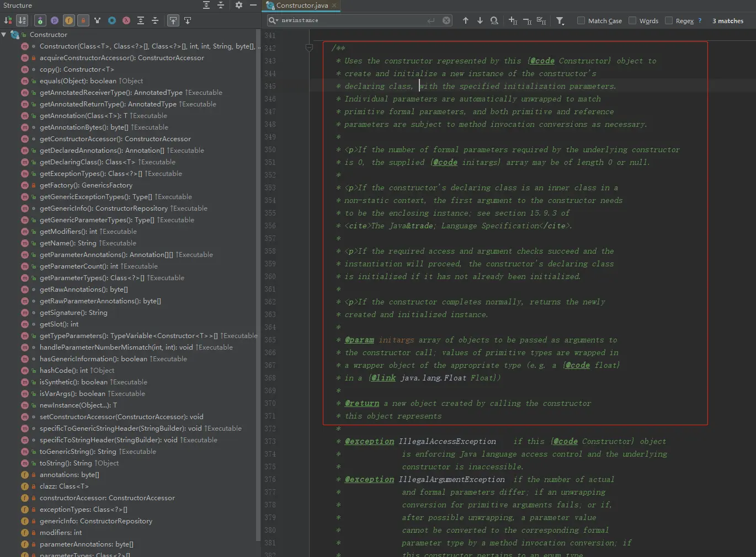Select the Constructor.java editor tab
Image resolution: width=756 pixels, height=557 pixels.
(x=302, y=6)
